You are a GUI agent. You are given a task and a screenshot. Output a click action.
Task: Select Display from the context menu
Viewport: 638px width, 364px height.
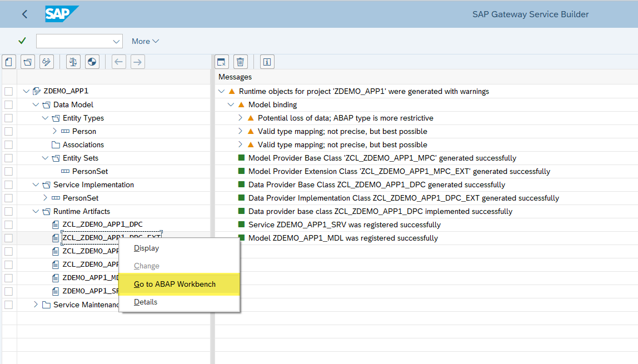point(146,248)
